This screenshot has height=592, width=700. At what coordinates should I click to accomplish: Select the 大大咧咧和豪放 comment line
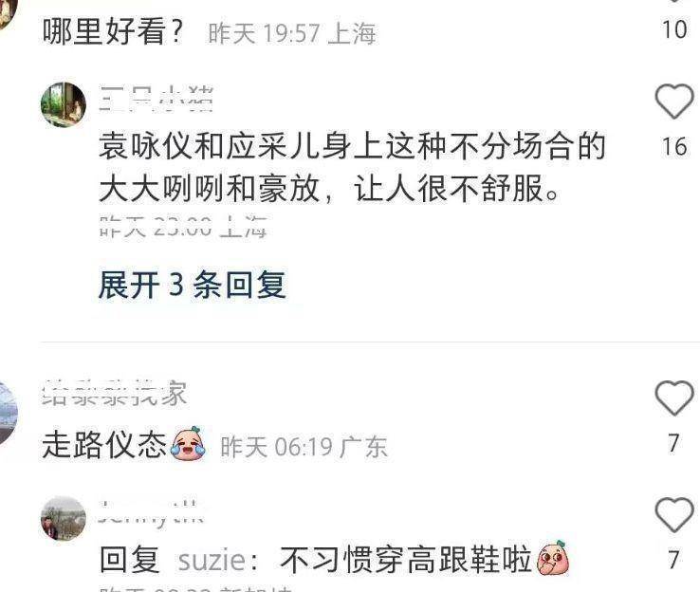329,188
